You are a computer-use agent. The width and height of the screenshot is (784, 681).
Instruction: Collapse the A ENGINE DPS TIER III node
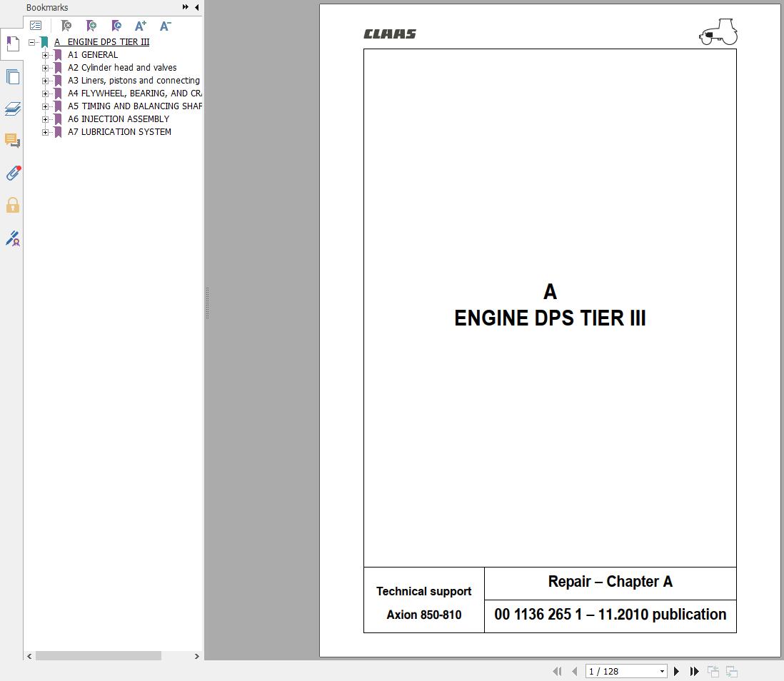coord(31,42)
